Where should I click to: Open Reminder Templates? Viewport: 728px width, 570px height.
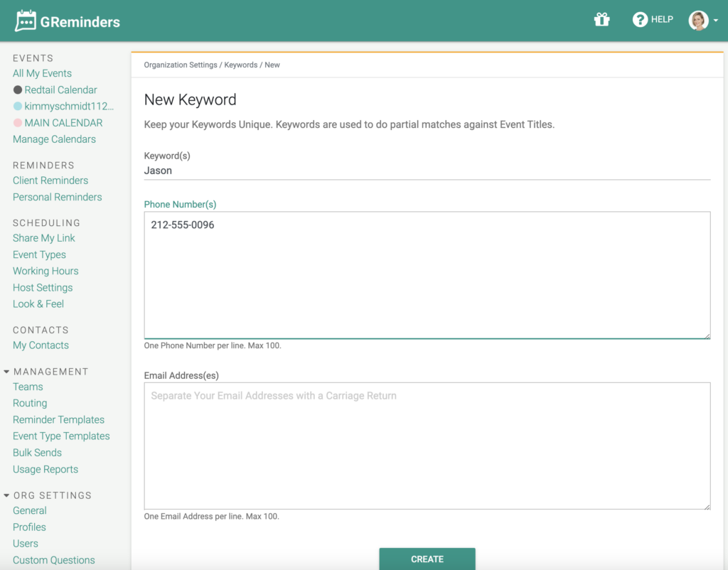(58, 419)
